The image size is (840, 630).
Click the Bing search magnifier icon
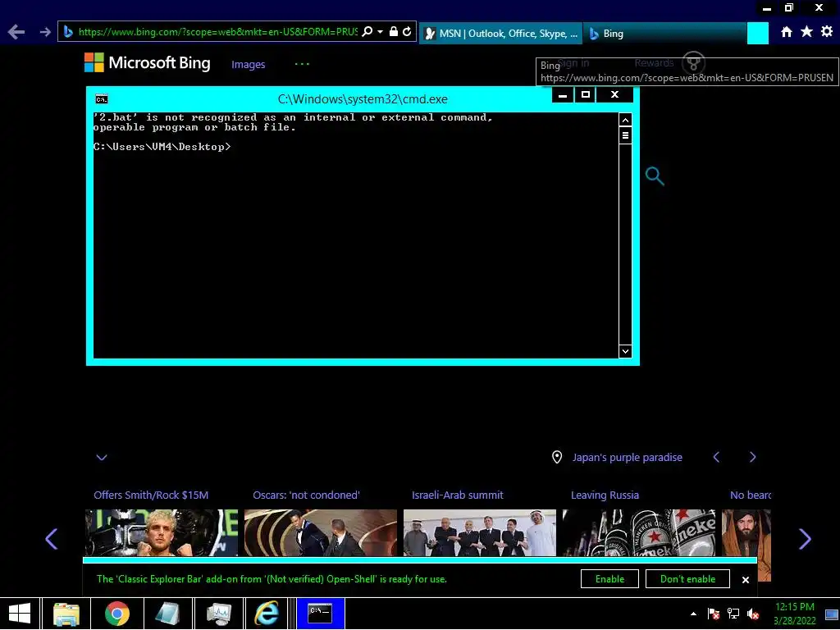tap(655, 176)
